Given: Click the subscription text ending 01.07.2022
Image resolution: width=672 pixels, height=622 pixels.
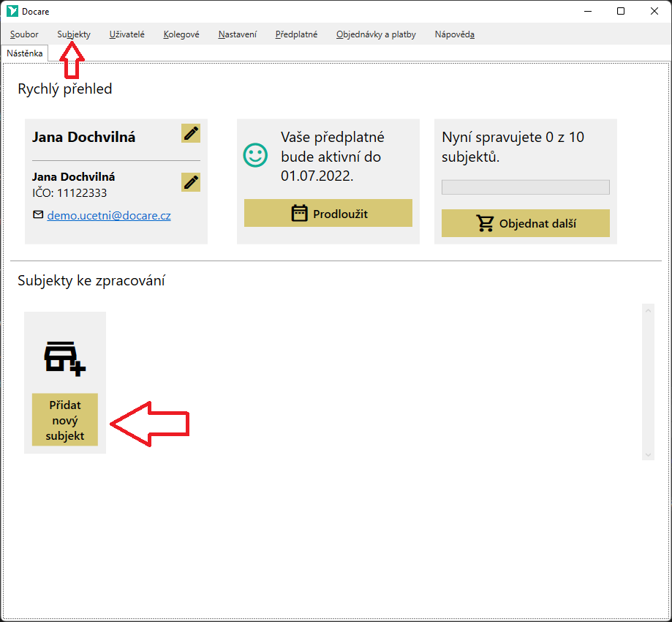Looking at the screenshot, I should pyautogui.click(x=333, y=157).
